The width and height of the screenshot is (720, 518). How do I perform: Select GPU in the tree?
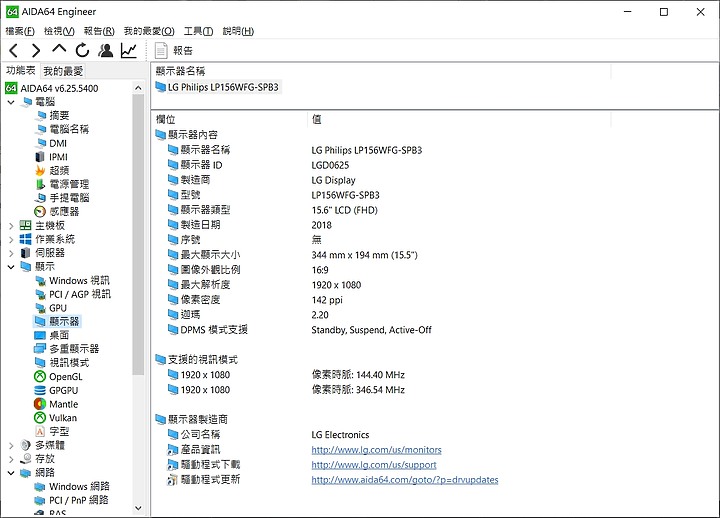[51, 308]
